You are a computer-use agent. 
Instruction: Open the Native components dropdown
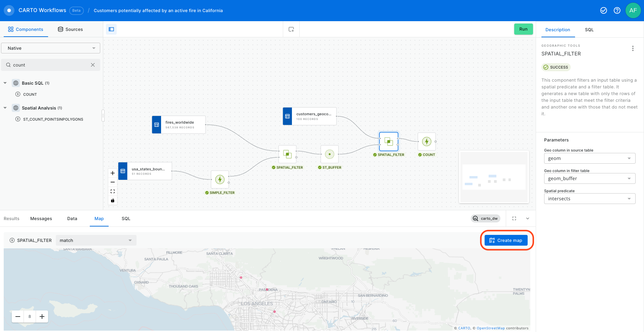pos(51,48)
